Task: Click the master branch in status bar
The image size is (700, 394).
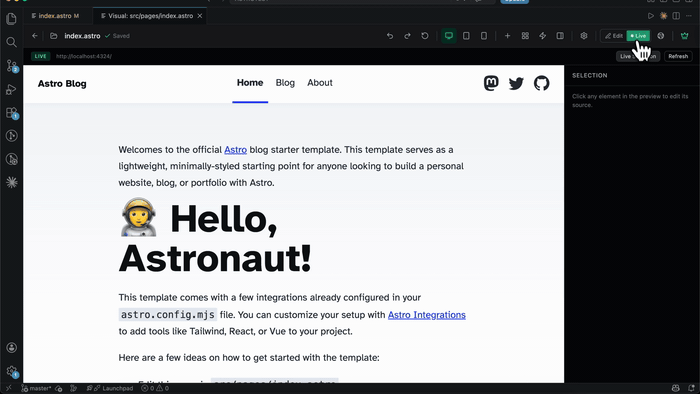Action: (x=37, y=388)
